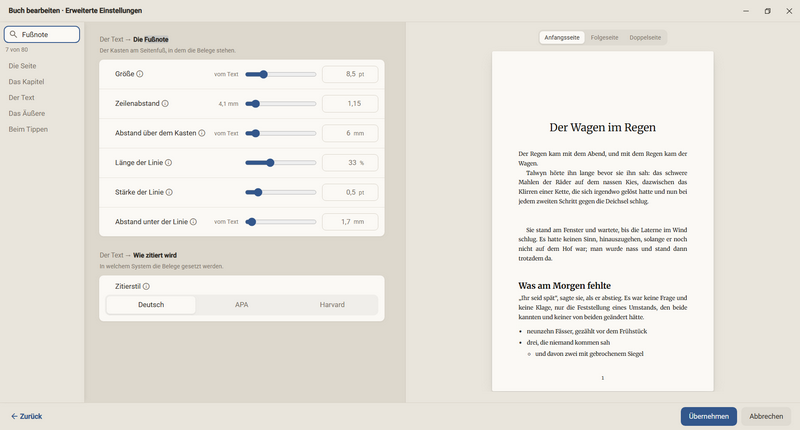The image size is (800, 430).
Task: Click the 'Wie zitiert wird' heading
Action: pyautogui.click(x=155, y=255)
